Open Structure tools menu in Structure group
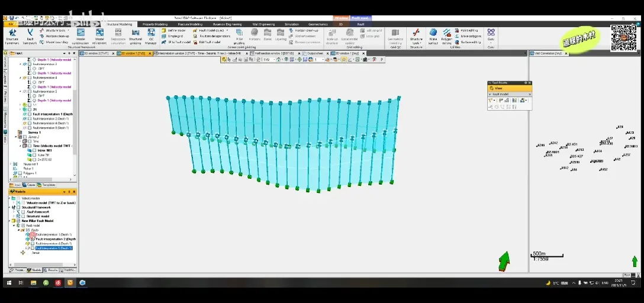The width and height of the screenshot is (644, 303). [x=416, y=36]
